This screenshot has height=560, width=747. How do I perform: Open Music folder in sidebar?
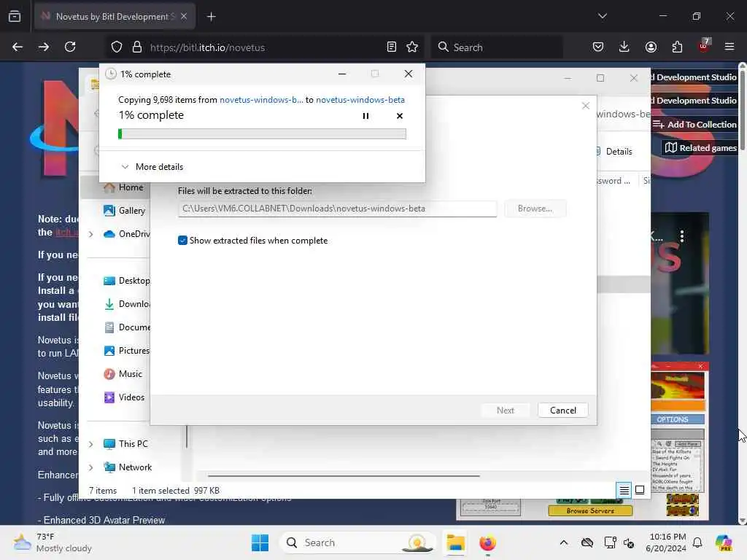[x=123, y=374]
